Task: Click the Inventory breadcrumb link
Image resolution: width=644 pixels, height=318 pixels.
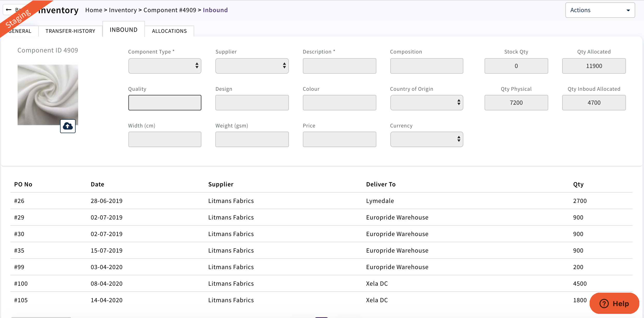Action: 123,10
